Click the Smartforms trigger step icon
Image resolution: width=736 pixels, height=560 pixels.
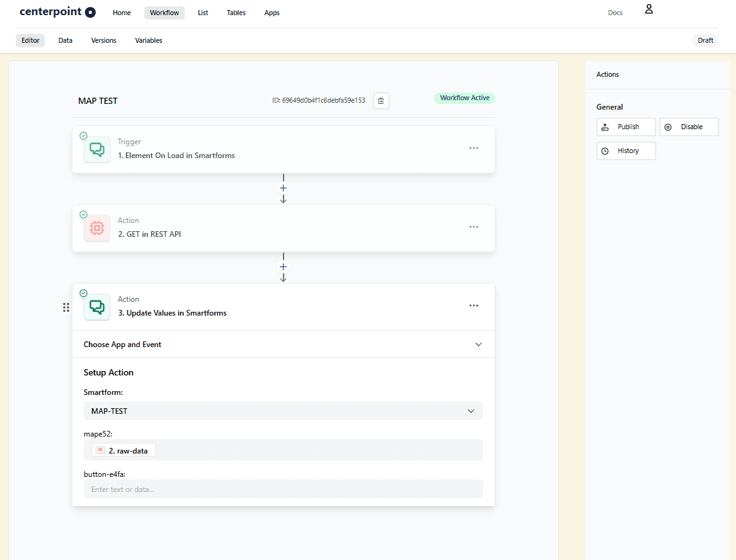click(x=97, y=149)
